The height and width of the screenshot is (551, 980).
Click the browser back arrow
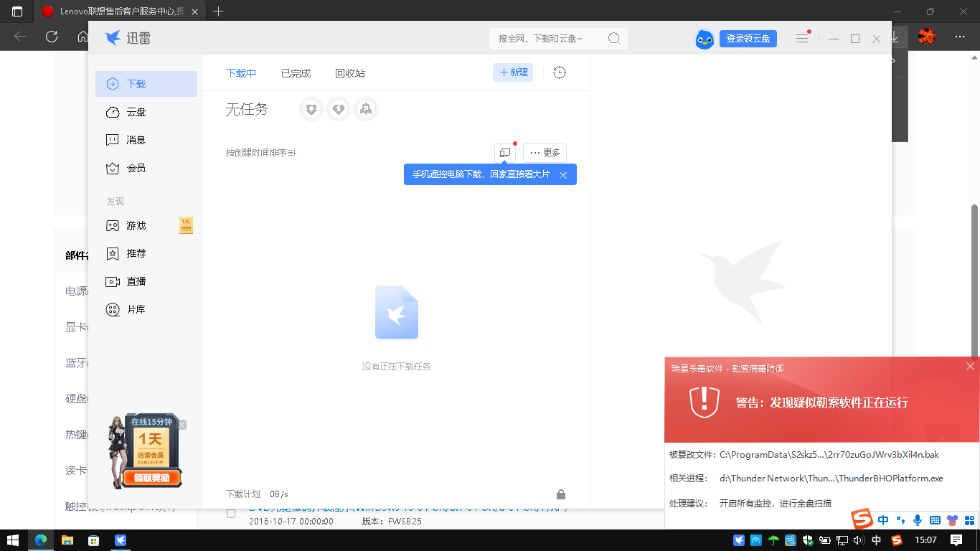click(20, 37)
